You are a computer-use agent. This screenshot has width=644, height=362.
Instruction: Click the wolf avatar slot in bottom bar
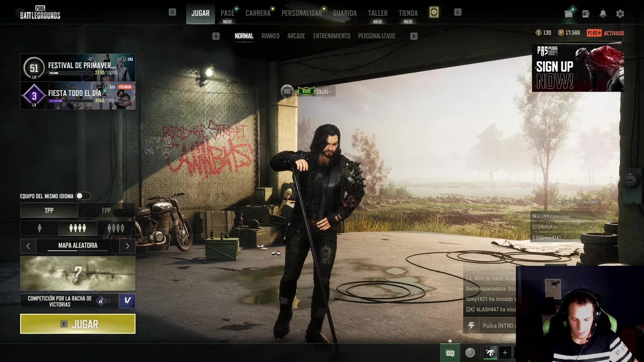tap(490, 352)
